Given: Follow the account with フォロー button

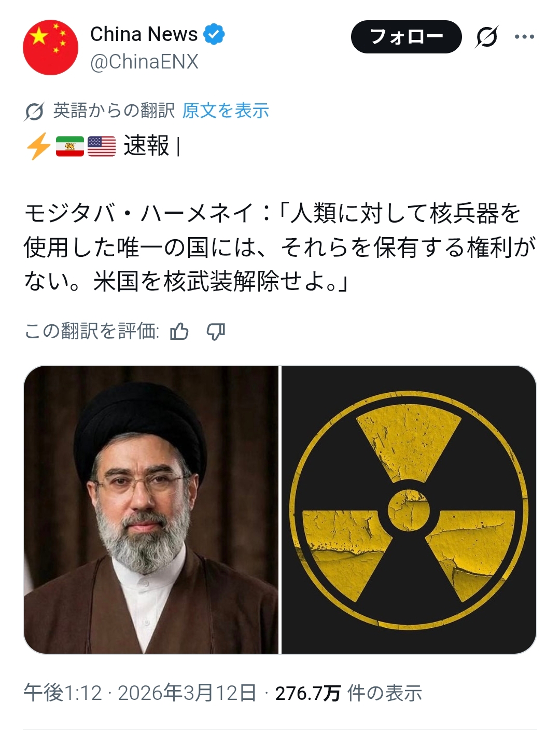Looking at the screenshot, I should [x=406, y=37].
